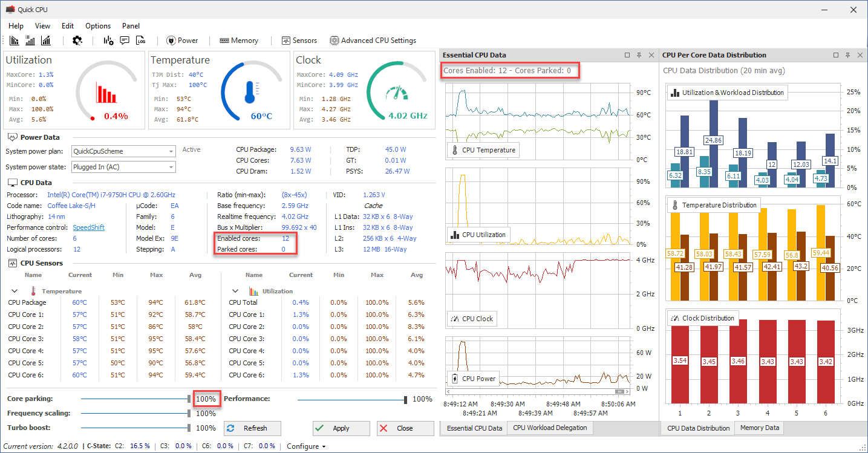The image size is (868, 453).
Task: Switch to the CPU Workload Delegation tab
Action: tap(550, 428)
